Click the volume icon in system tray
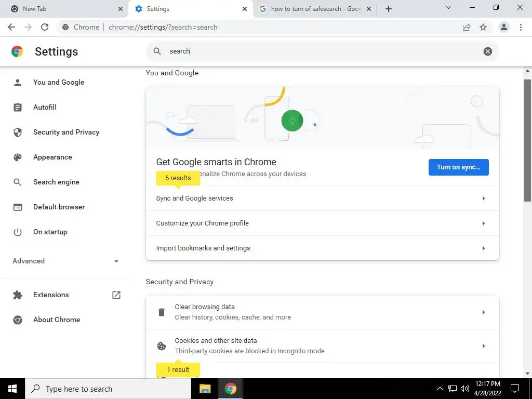 point(465,389)
